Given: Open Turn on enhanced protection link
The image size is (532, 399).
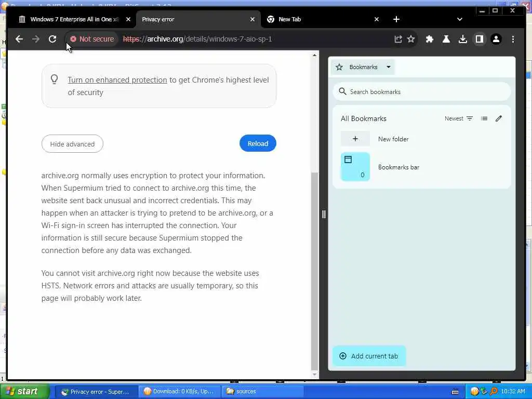Looking at the screenshot, I should pyautogui.click(x=117, y=80).
